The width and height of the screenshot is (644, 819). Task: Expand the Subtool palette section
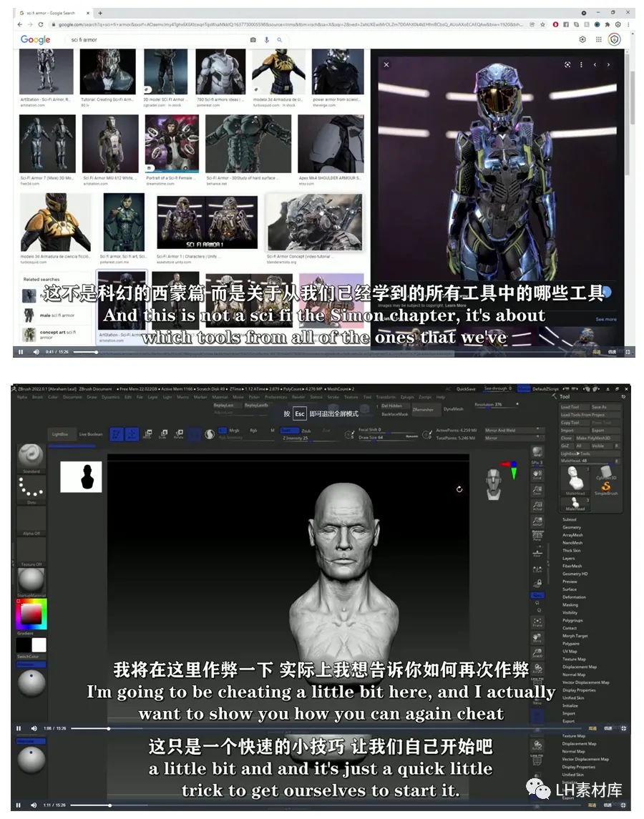[x=570, y=520]
